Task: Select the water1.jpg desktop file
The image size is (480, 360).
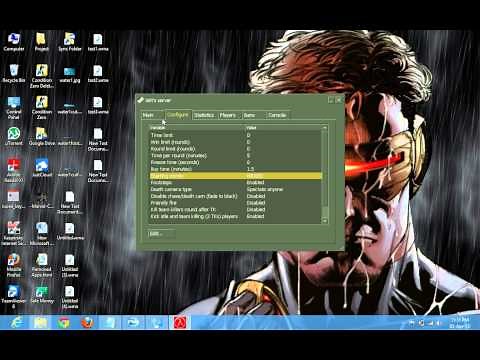Action: coord(70,74)
